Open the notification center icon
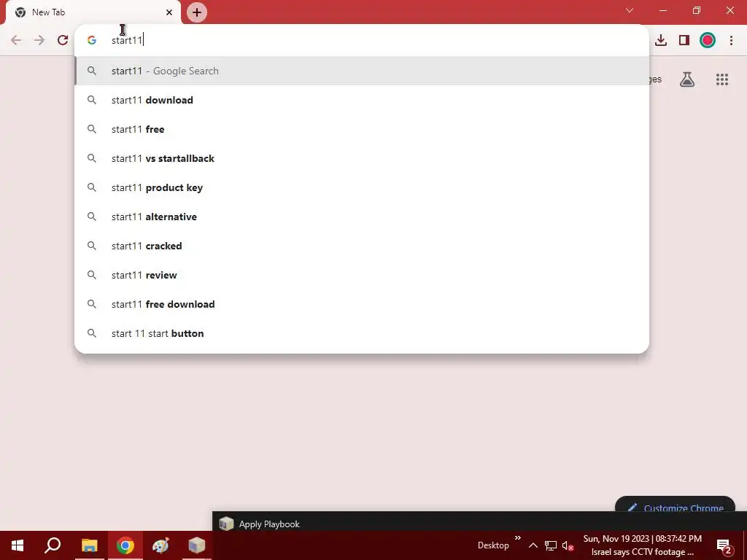Screen dimensions: 747x560 724,545
